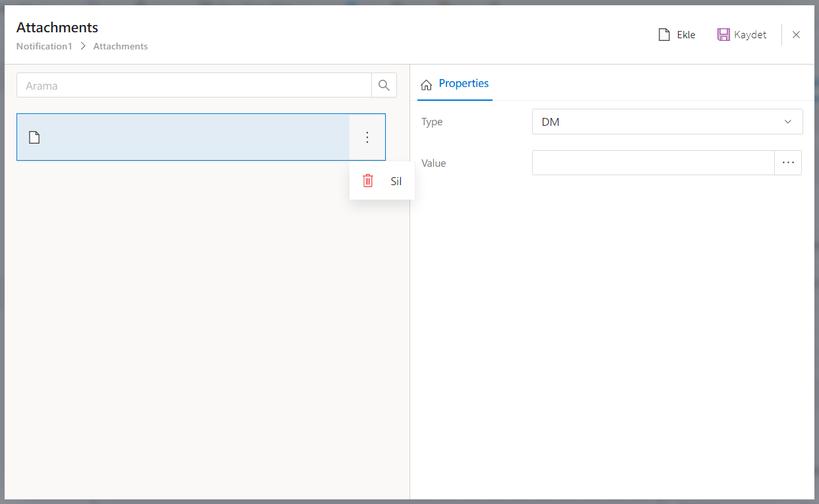This screenshot has width=819, height=504.
Task: Click the Attachments breadcrumb link
Action: coord(121,47)
